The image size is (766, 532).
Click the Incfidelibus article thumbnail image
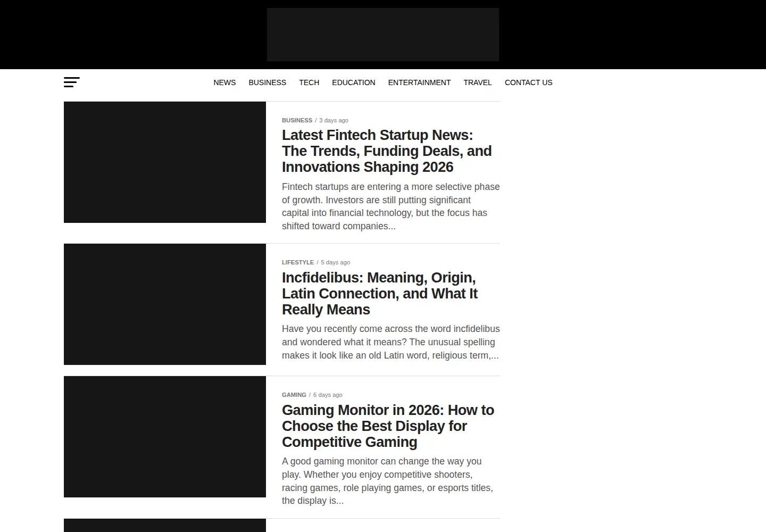tap(165, 304)
